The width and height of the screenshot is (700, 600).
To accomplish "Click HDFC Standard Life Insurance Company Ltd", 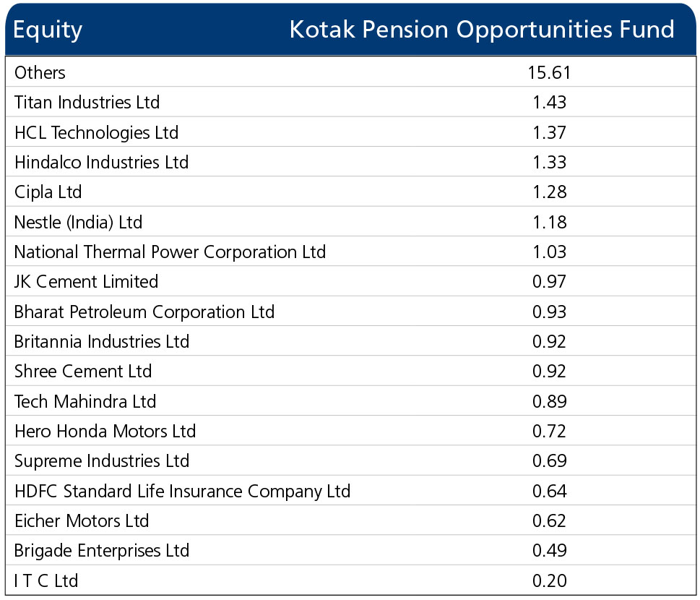I will tap(182, 491).
